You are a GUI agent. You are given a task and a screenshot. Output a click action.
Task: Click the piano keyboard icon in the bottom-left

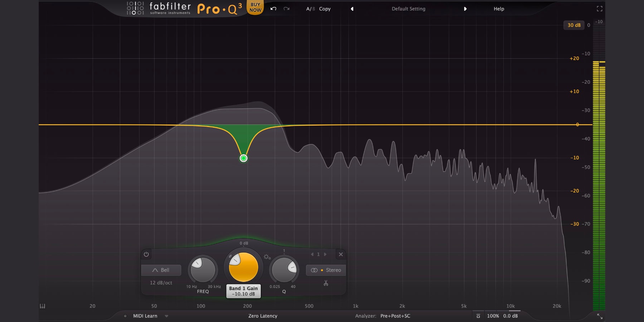tap(42, 306)
